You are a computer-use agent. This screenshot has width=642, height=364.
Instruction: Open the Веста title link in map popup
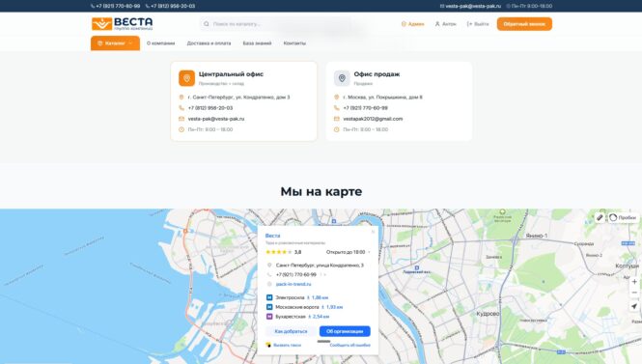272,236
